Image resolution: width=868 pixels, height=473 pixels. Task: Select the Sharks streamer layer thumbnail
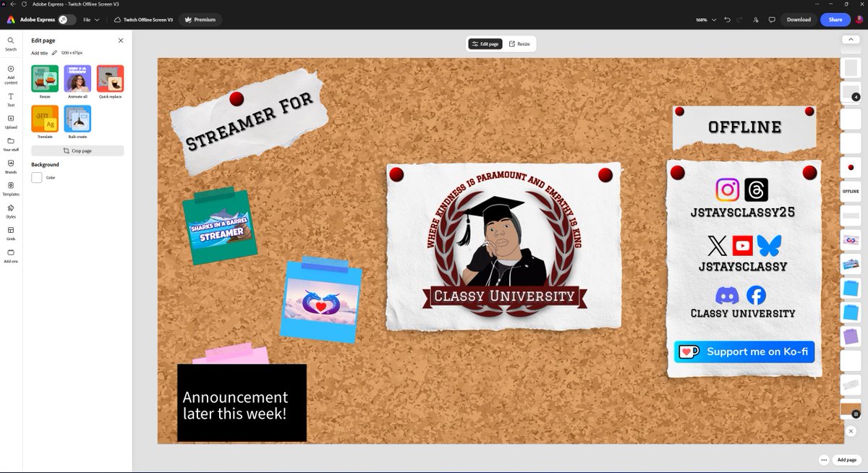[851, 265]
